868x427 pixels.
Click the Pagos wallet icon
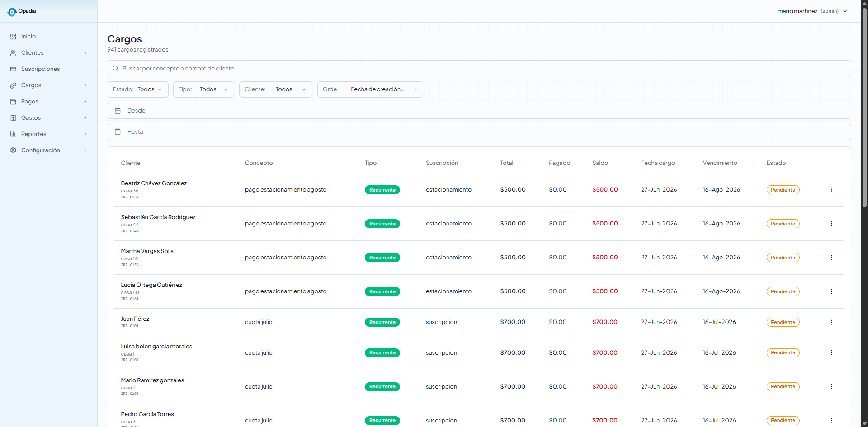(x=13, y=102)
